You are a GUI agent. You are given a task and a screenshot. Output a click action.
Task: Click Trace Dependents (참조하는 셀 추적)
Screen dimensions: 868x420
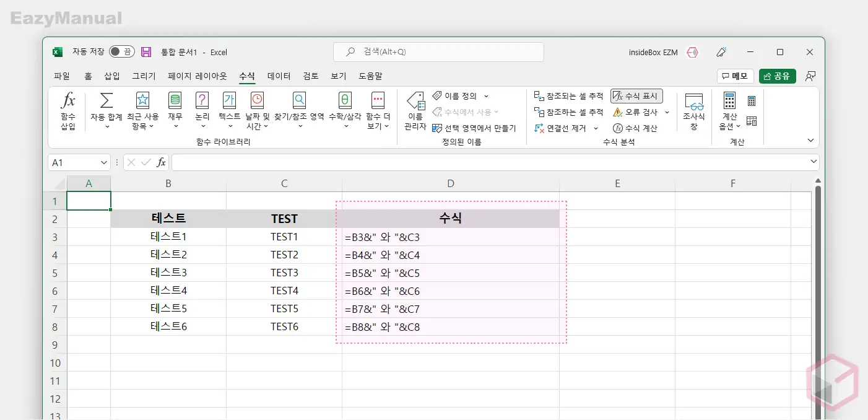(x=568, y=112)
